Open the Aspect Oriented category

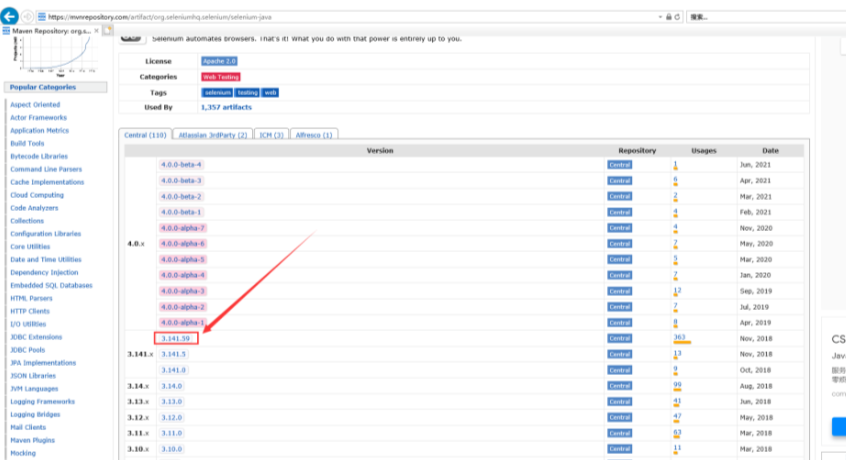(35, 105)
